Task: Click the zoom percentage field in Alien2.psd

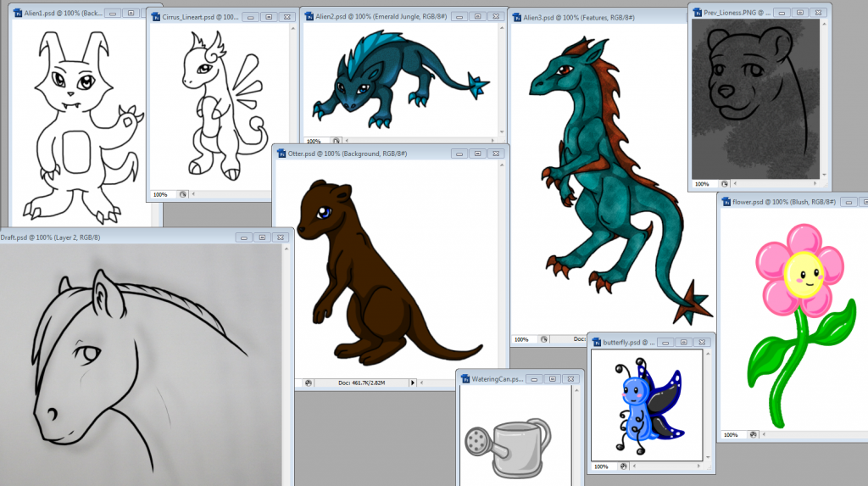Action: click(x=314, y=142)
